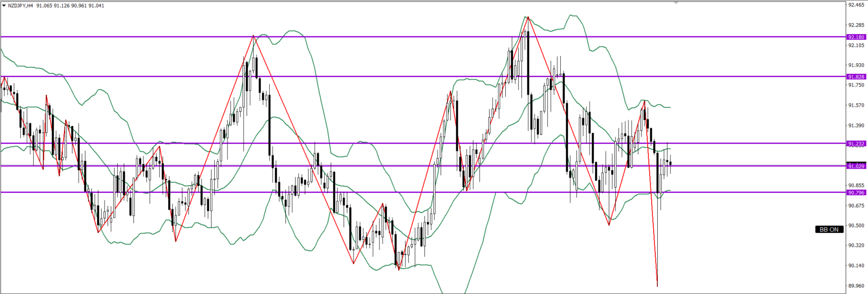Select the 90.796 purple price label
868x294 pixels.
pyautogui.click(x=856, y=193)
